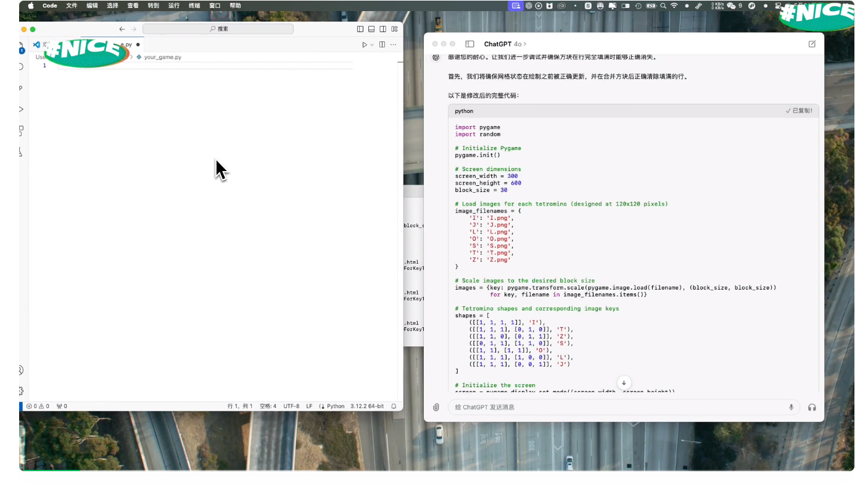Toggle VS Code secondary sidebar layout icon
Image resolution: width=868 pixels, height=486 pixels.
pyautogui.click(x=383, y=29)
